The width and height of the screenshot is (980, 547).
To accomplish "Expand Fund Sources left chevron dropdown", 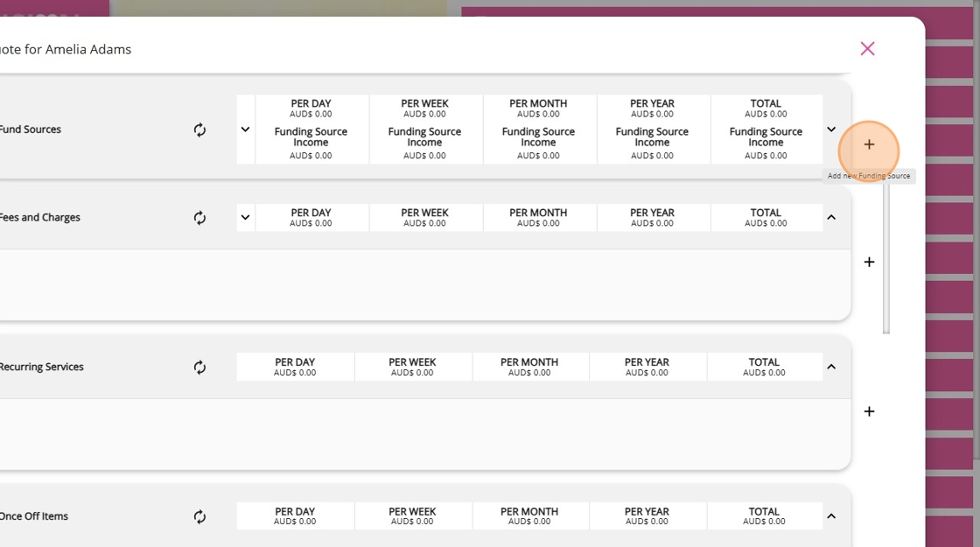I will pos(246,130).
